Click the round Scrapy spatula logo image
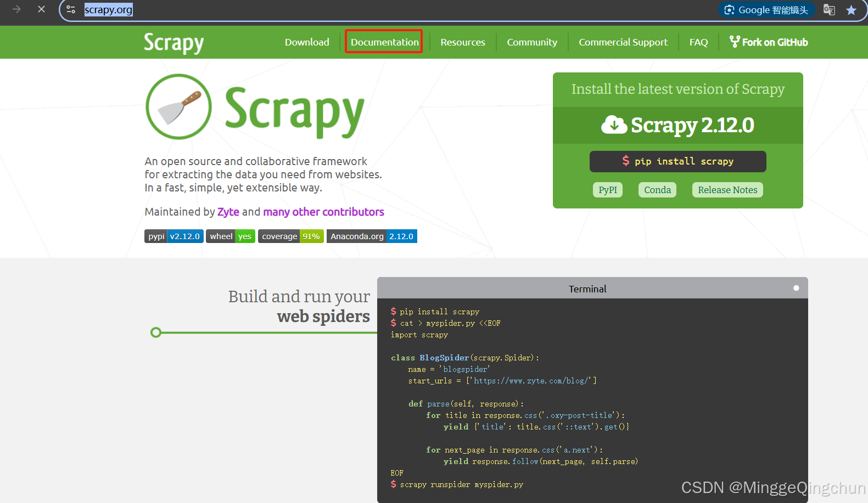Screen dimensions: 868x503 178,106
